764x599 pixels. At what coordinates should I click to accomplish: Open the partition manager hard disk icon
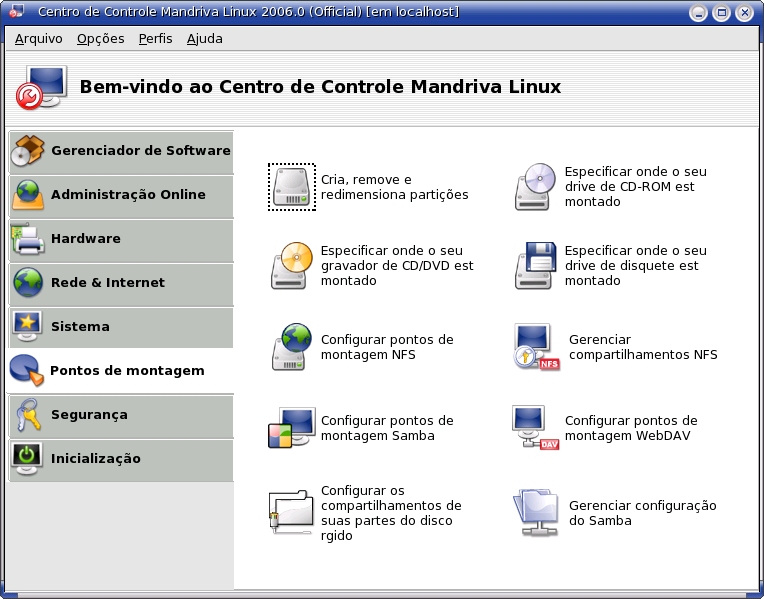click(x=291, y=187)
